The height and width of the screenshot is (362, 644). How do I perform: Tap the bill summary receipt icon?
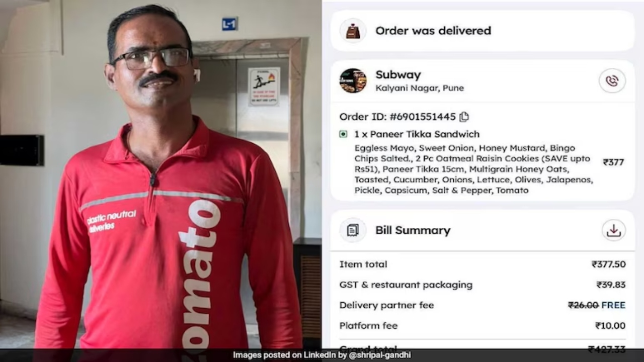[x=353, y=230]
